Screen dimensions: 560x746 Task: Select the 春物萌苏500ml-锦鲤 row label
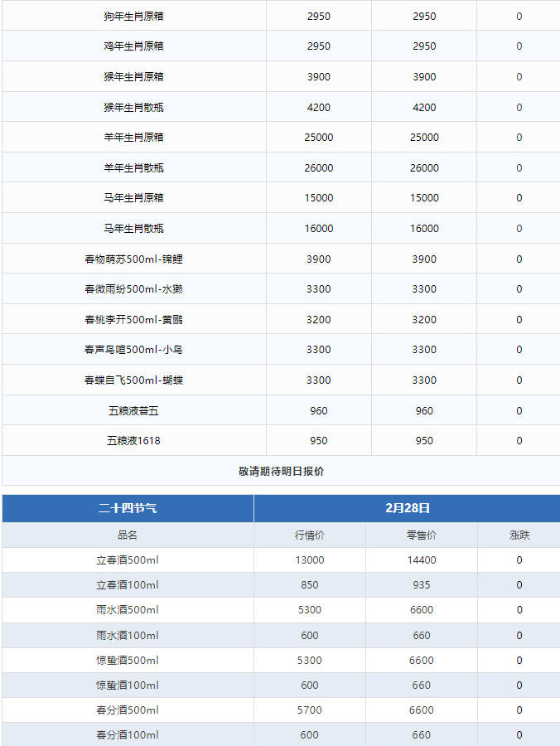[133, 259]
